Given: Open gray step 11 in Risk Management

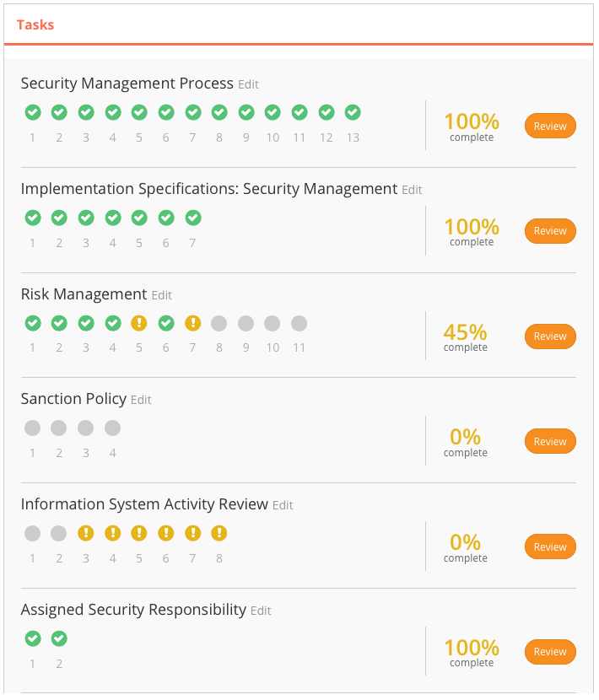Looking at the screenshot, I should click(299, 323).
